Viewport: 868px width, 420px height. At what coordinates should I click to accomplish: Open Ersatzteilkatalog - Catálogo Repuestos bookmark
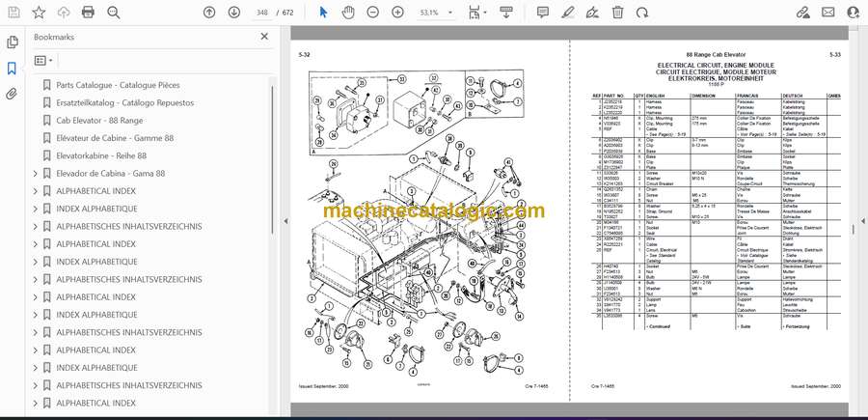pos(125,102)
